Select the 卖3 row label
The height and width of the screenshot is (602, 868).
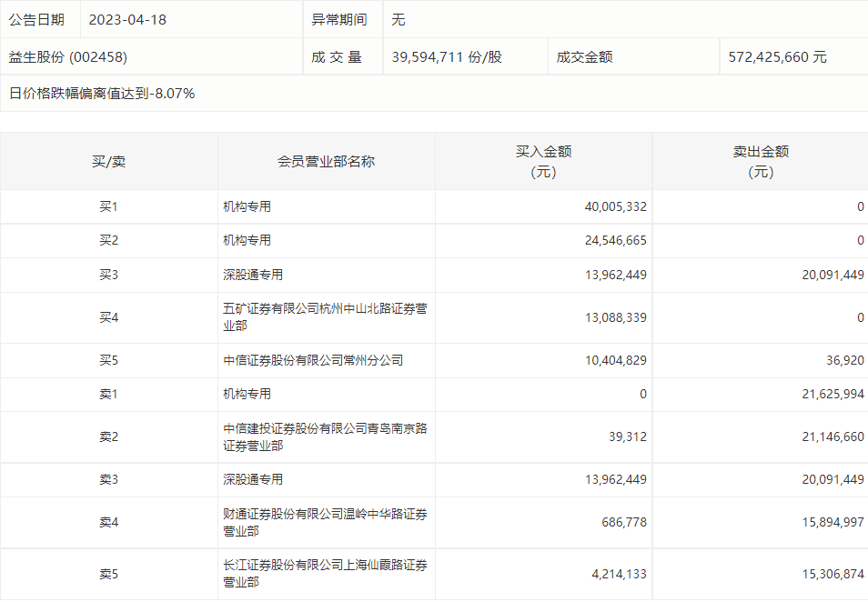point(108,480)
